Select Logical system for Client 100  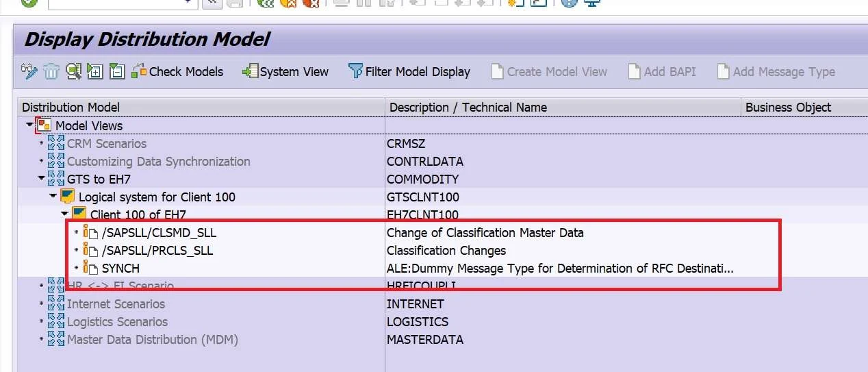[x=157, y=197]
